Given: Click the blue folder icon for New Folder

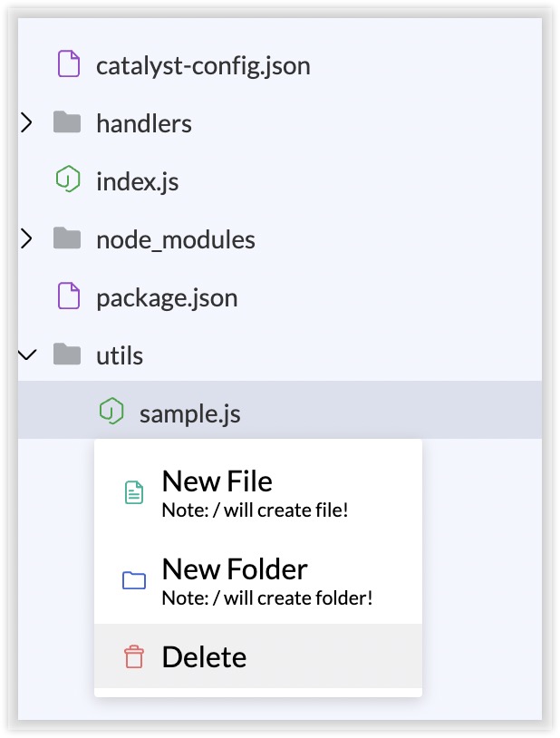Looking at the screenshot, I should (134, 580).
